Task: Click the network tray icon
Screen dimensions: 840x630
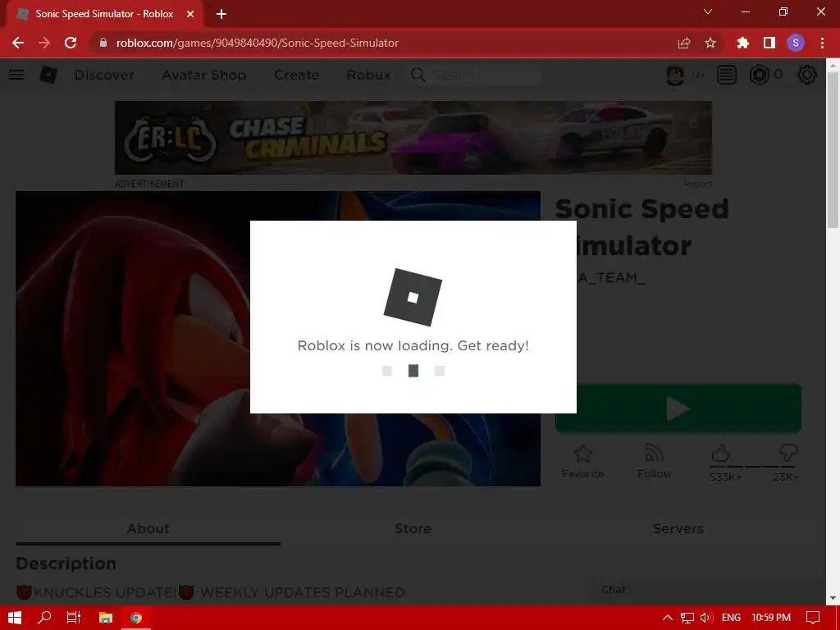Action: tap(687, 618)
